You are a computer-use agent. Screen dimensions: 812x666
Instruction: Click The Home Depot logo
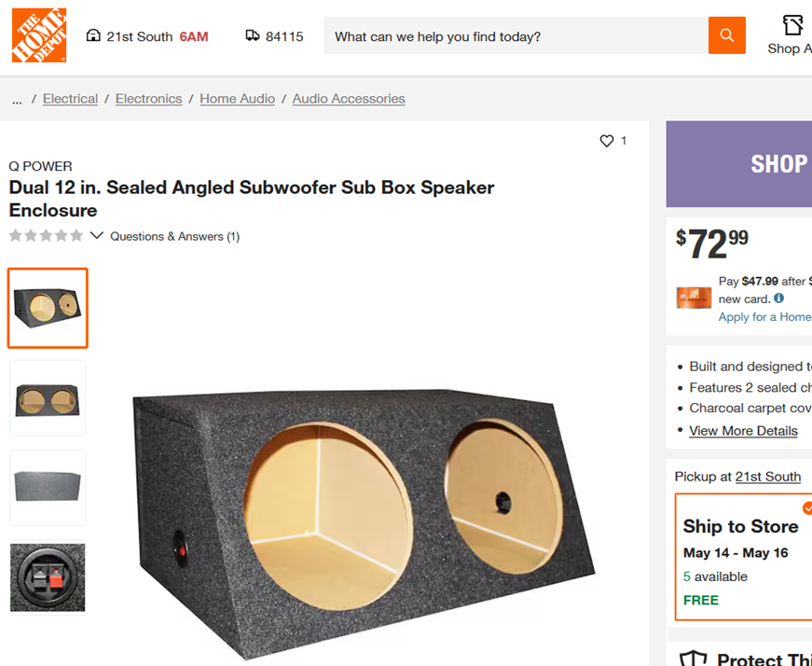point(39,35)
